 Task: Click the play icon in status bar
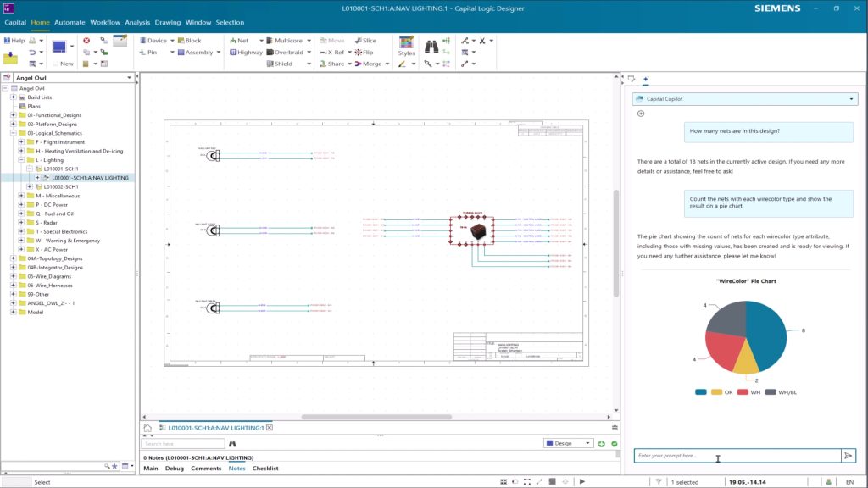pyautogui.click(x=581, y=482)
